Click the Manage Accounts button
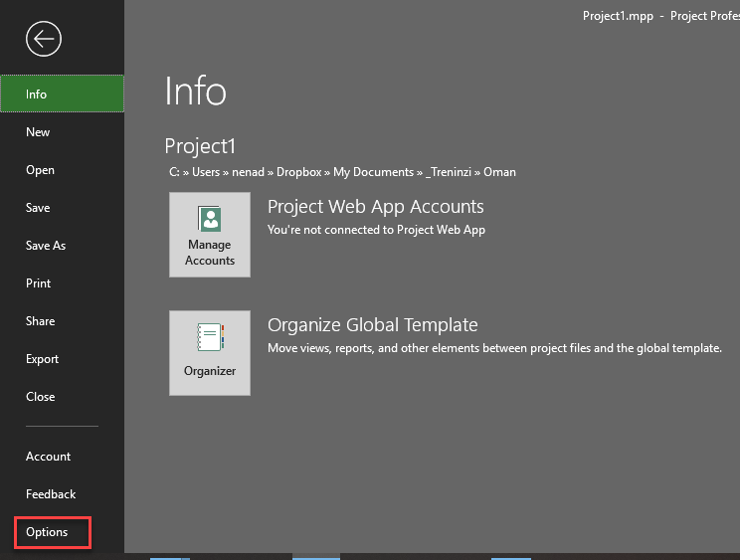This screenshot has height=560, width=740. click(210, 235)
